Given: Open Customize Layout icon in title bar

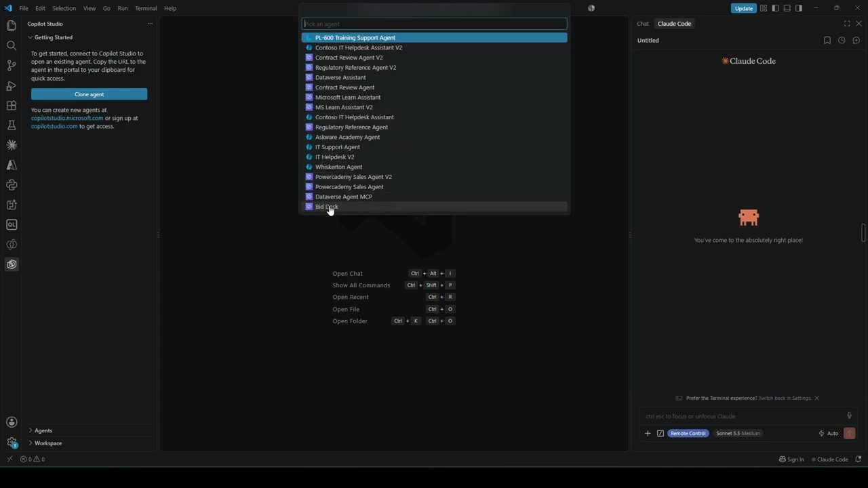Looking at the screenshot, I should pos(764,8).
